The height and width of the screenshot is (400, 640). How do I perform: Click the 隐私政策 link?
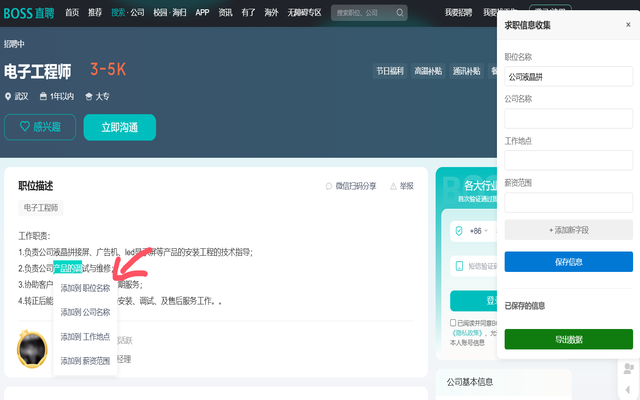467,333
